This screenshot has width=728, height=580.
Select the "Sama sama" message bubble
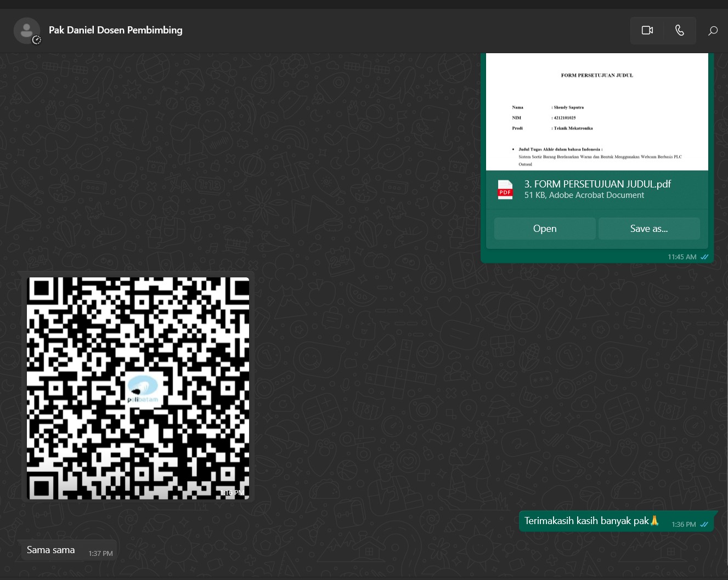(50, 550)
